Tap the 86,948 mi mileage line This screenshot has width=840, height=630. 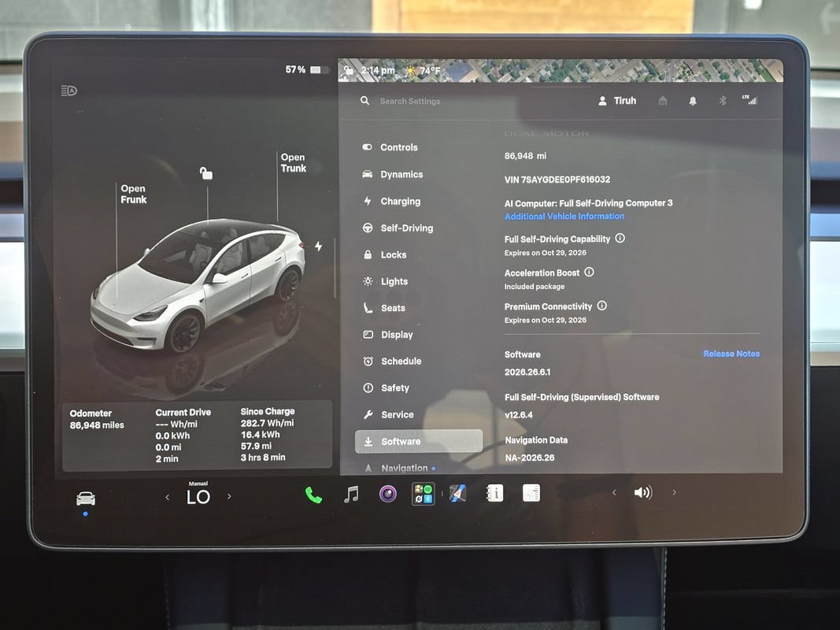point(525,156)
